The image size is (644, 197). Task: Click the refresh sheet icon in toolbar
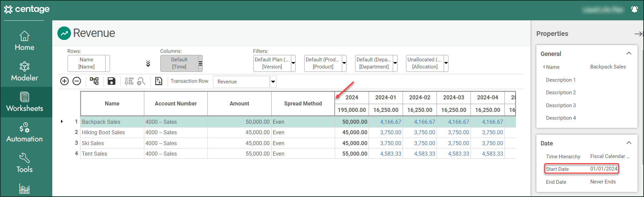point(159,81)
